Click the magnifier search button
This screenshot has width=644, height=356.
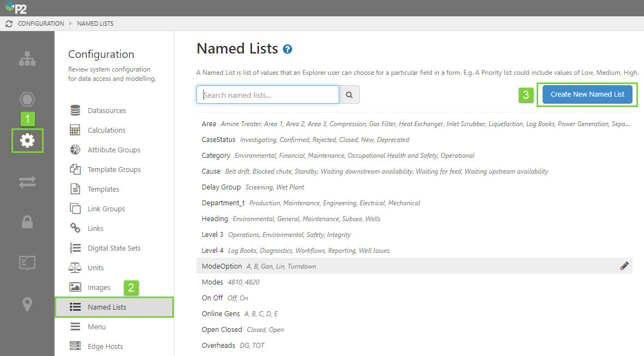pyautogui.click(x=350, y=94)
